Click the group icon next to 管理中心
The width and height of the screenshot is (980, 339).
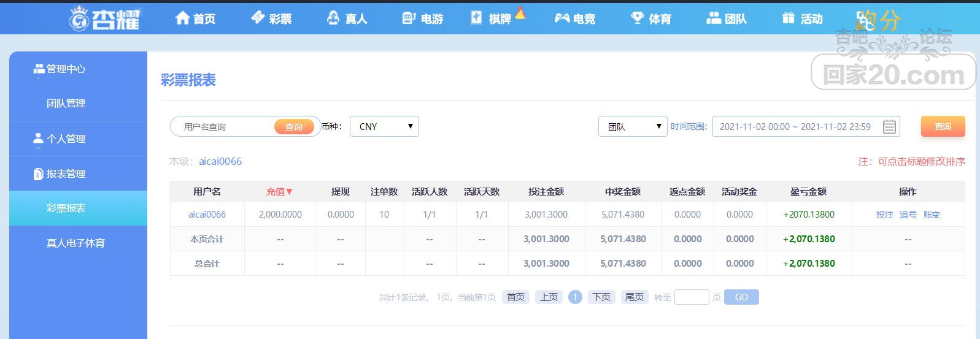39,69
